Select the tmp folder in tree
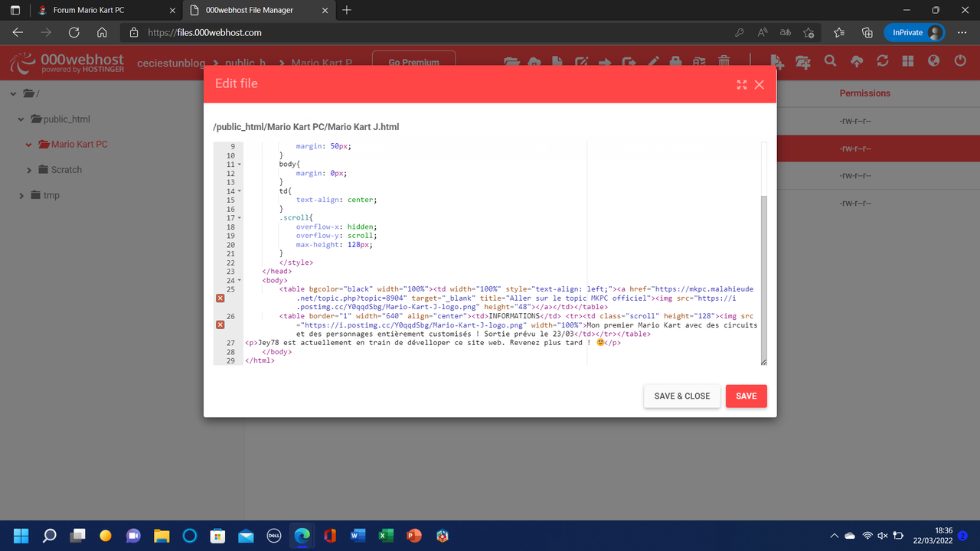The width and height of the screenshot is (980, 551). click(x=51, y=196)
